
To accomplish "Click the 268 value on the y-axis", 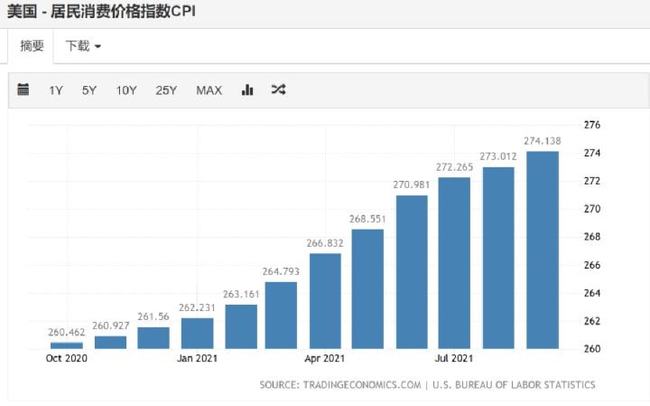I will click(592, 237).
